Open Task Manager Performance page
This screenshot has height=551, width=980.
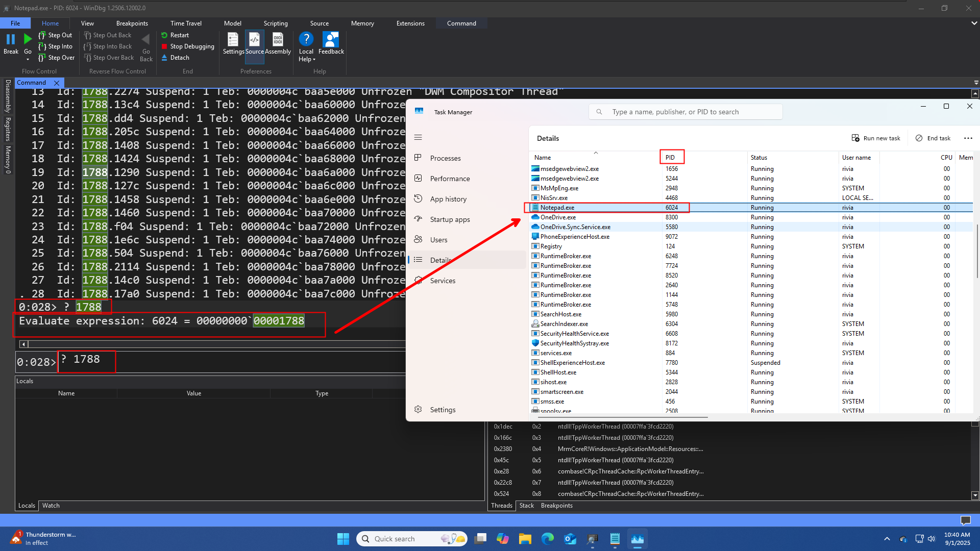pos(449,179)
